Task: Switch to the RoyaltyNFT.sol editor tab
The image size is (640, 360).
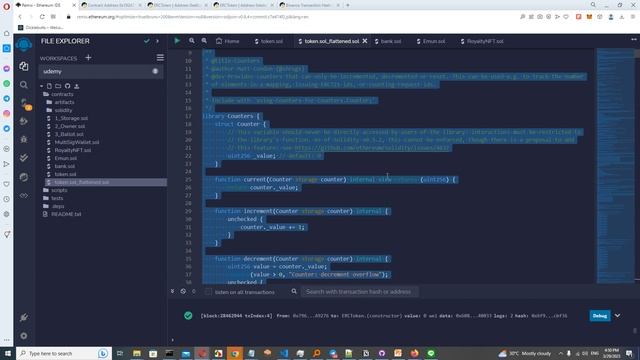Action: click(482, 41)
